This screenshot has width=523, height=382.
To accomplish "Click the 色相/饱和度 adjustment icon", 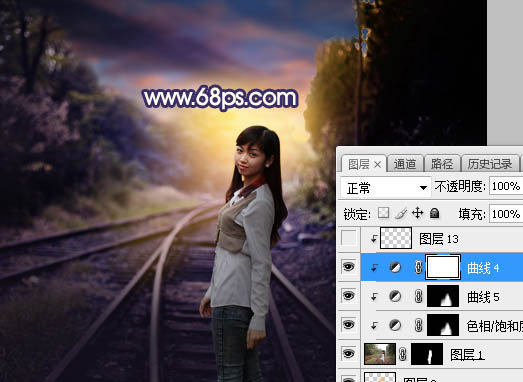I will point(395,325).
